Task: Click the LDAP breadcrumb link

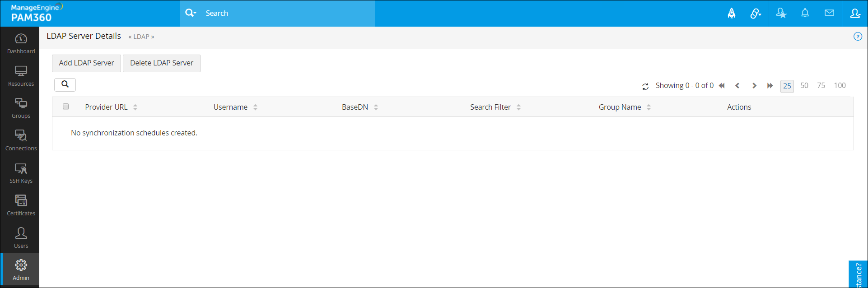Action: [x=141, y=37]
